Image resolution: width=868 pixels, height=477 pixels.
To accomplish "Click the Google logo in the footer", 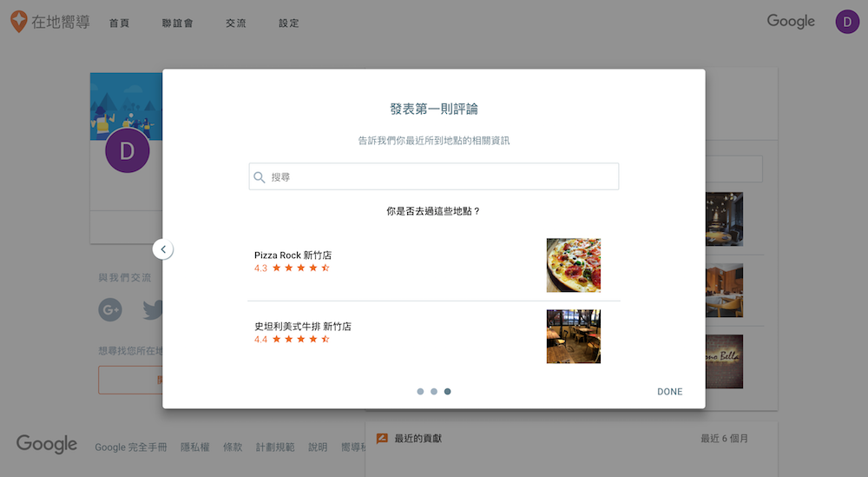I will pyautogui.click(x=47, y=445).
